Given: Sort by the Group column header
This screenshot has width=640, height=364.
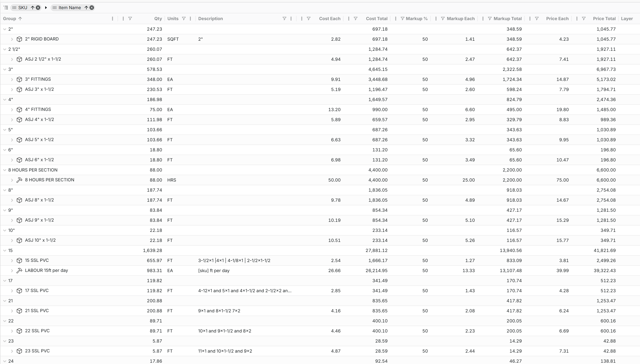Looking at the screenshot, I should point(9,19).
